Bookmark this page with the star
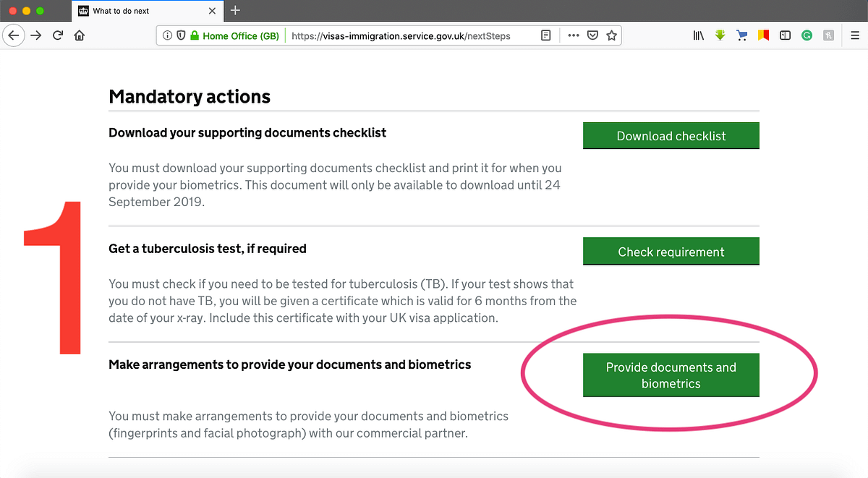The image size is (868, 478). (x=611, y=35)
